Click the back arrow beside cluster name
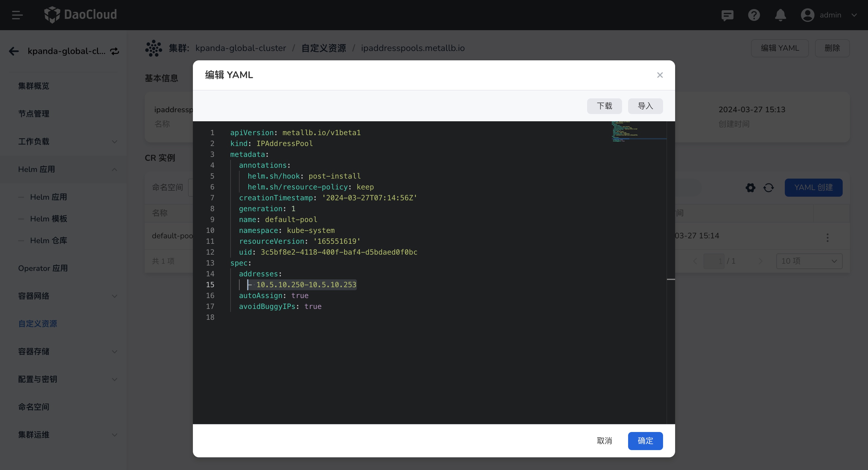 click(x=14, y=51)
